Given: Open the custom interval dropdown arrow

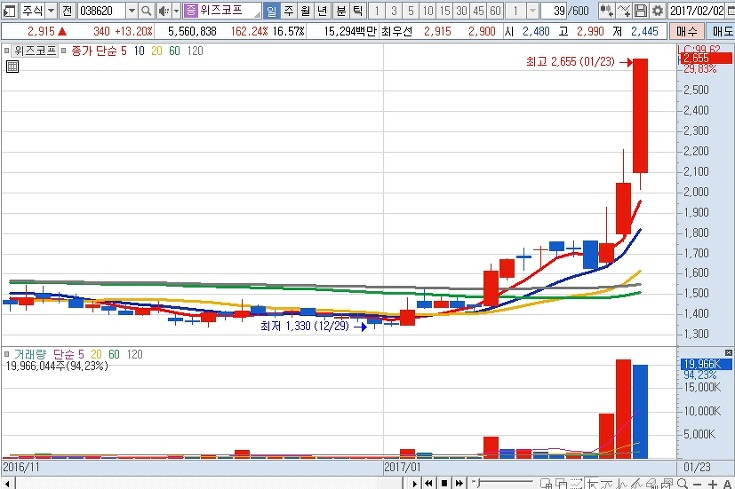Looking at the screenshot, I should (x=532, y=10).
